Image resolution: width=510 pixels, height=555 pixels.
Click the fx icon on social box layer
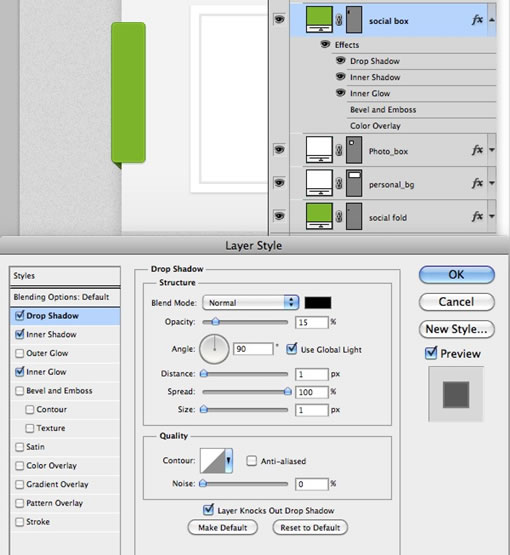click(x=477, y=20)
